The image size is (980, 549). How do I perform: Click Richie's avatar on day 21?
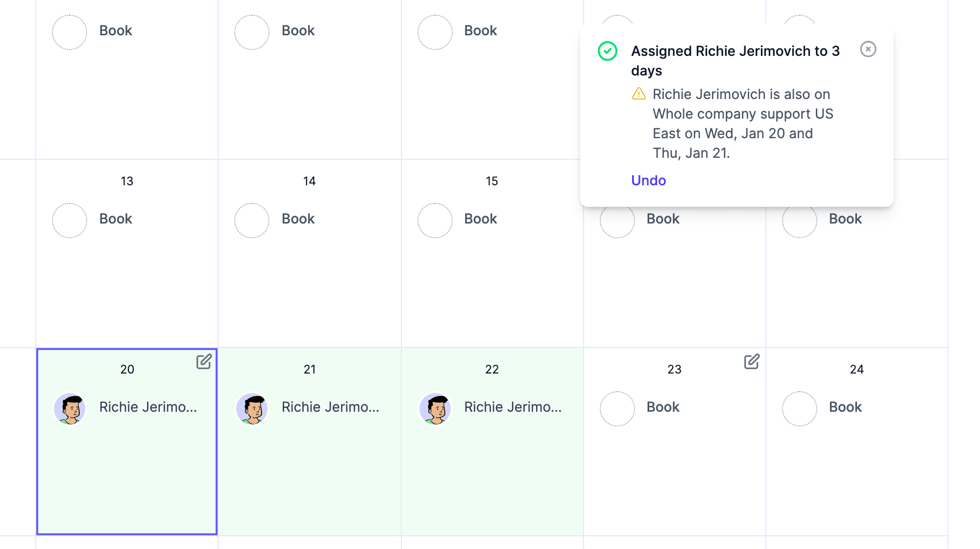[252, 408]
